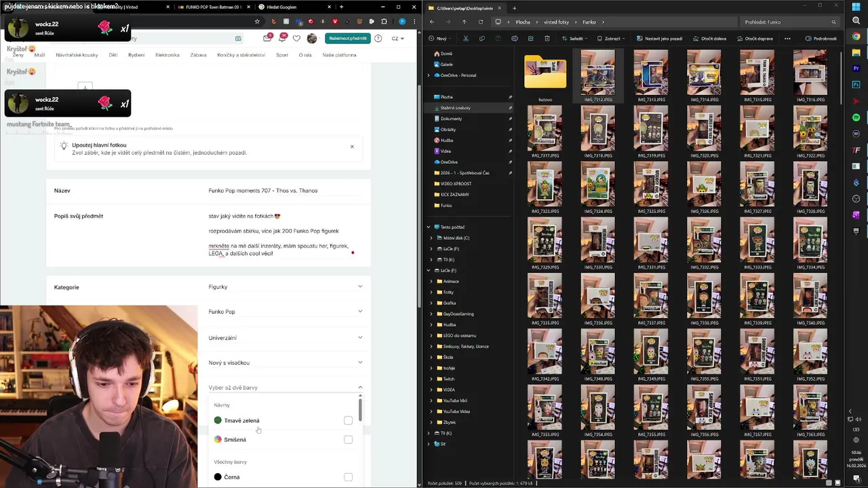Refresh the Explorer folder view
The width and height of the screenshot is (868, 488).
[x=481, y=22]
